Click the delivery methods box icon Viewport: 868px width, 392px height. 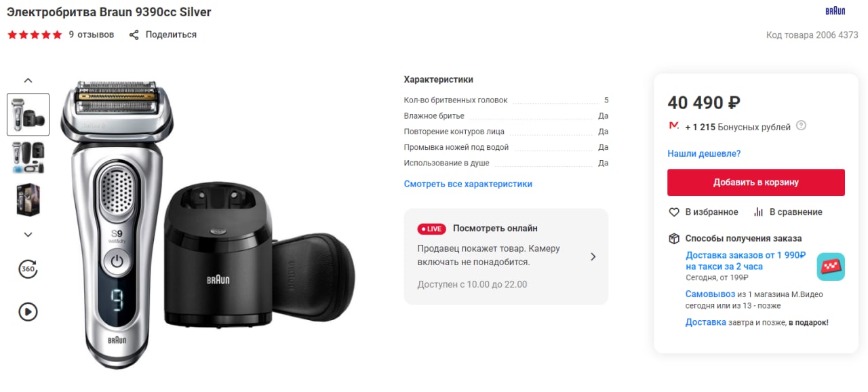click(674, 239)
